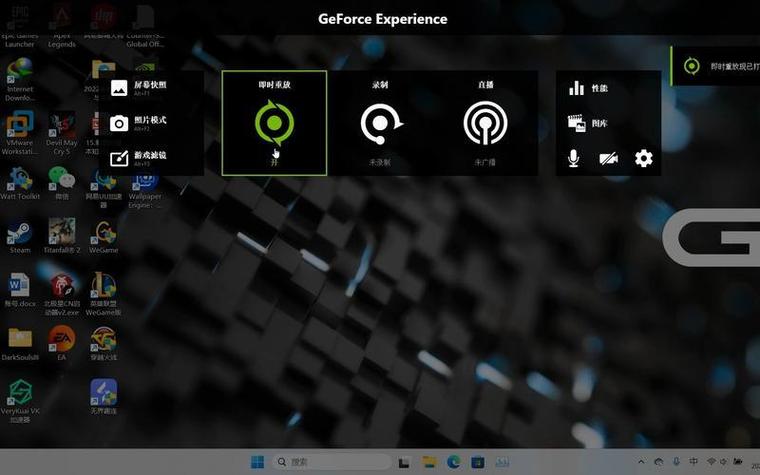Viewport: 760px width, 475px height.
Task: Select the DarkSoulsIII folder
Action: tap(20, 344)
